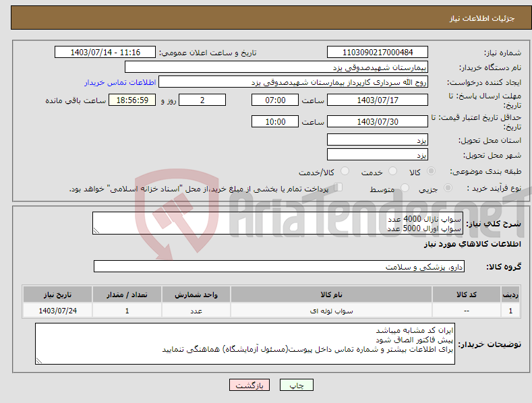The width and height of the screenshot is (532, 403).
Task: Click the announcement date field 1403/07/14 - 11:16
Action: click(x=105, y=53)
